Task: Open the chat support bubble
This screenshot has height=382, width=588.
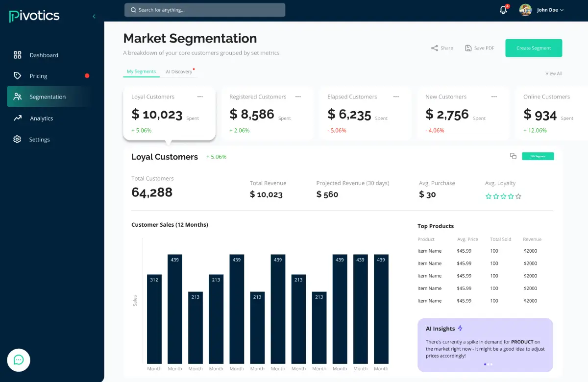Action: (19, 360)
